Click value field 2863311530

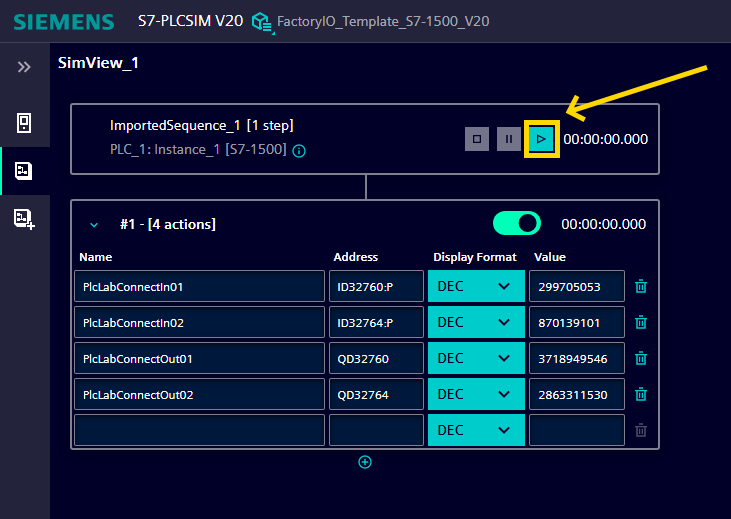pos(577,394)
